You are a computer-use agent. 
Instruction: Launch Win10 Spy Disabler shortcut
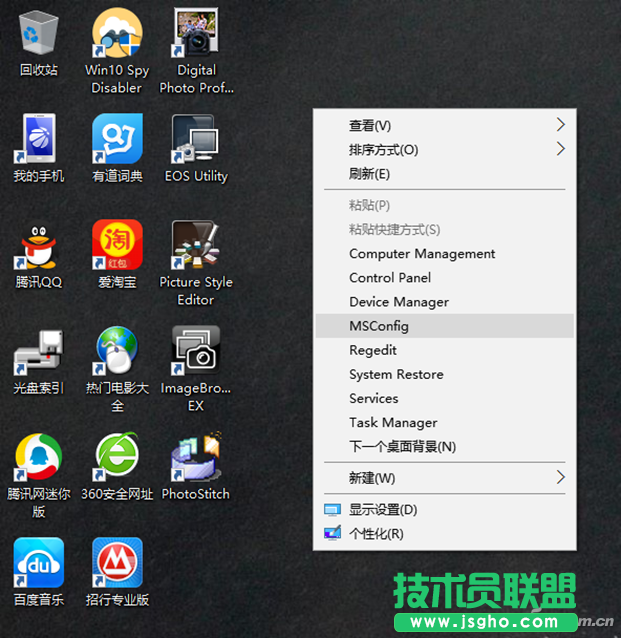point(117,34)
